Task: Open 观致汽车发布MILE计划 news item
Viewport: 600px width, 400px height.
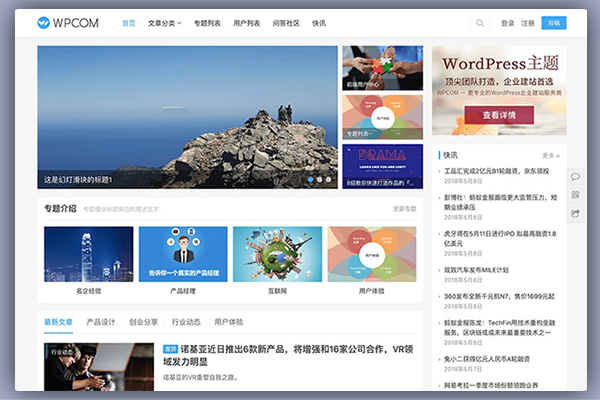Action: click(x=476, y=270)
